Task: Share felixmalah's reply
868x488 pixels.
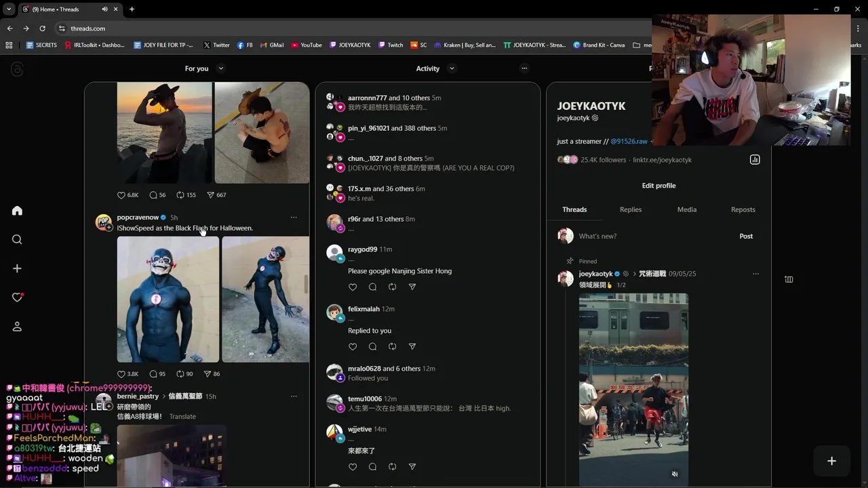Action: [x=412, y=347]
